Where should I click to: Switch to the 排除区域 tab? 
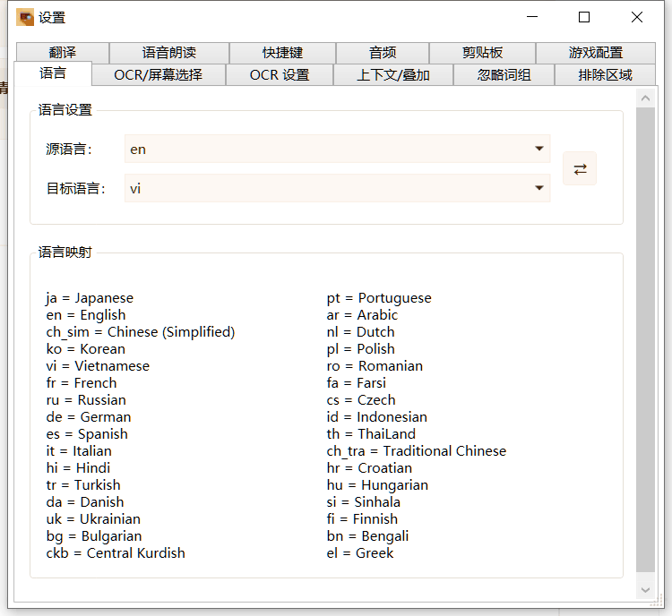(x=605, y=75)
